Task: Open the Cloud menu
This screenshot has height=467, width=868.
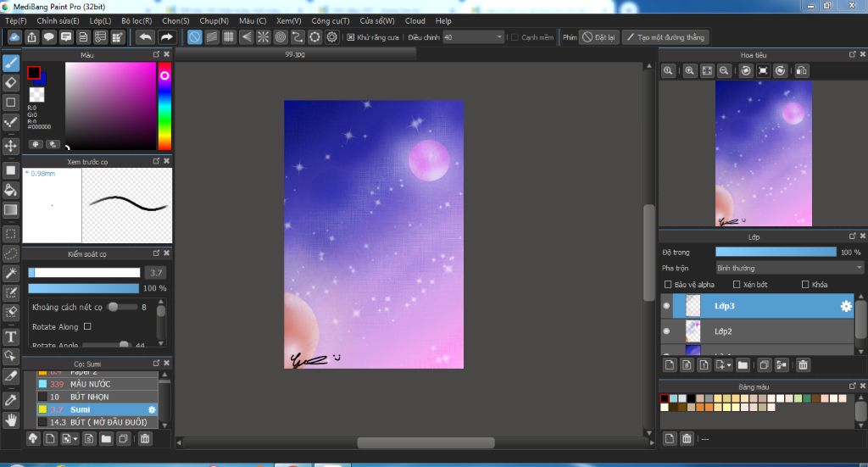Action: [415, 21]
